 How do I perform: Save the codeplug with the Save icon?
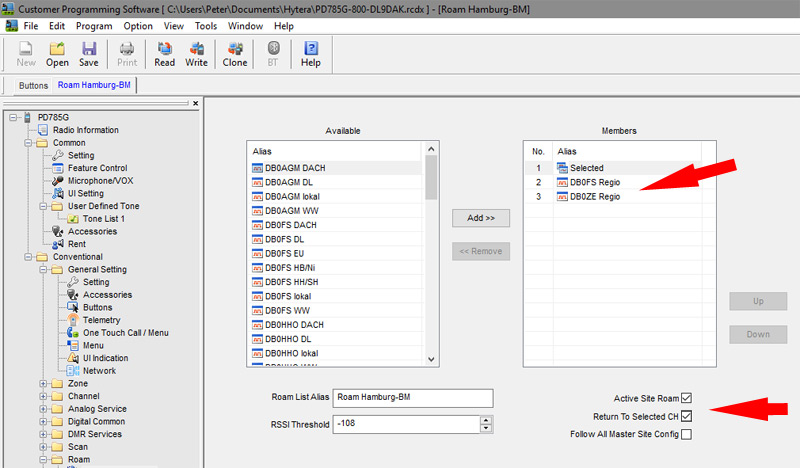click(89, 54)
